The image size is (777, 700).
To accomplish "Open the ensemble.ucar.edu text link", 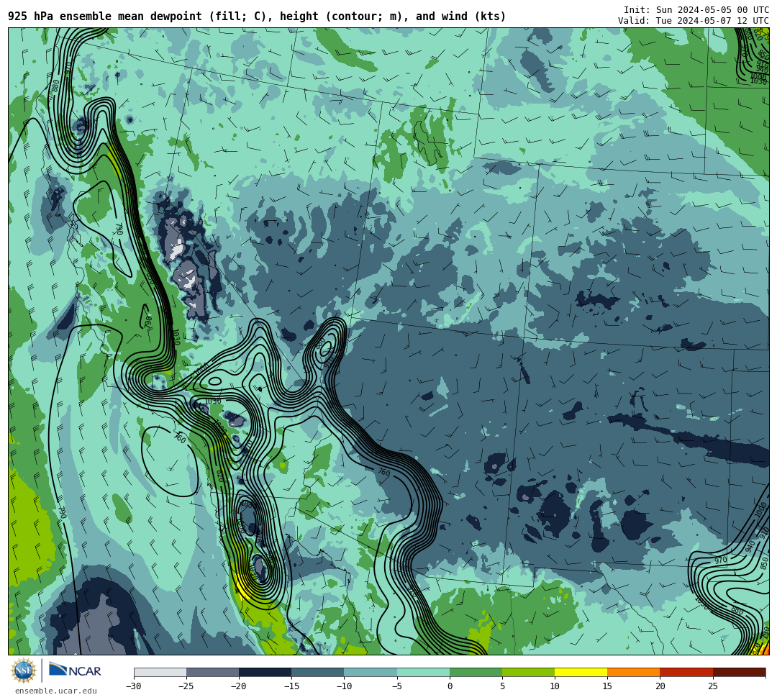I will point(56,691).
